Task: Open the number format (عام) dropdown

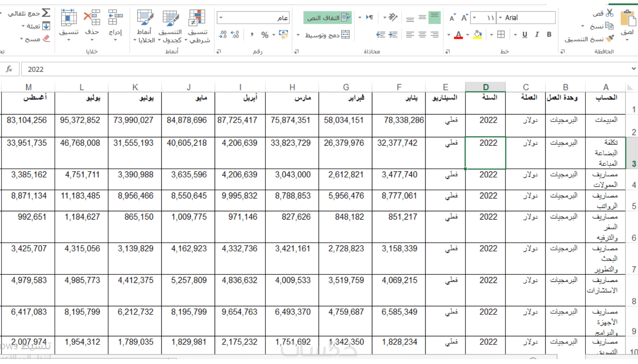Action: pyautogui.click(x=221, y=18)
